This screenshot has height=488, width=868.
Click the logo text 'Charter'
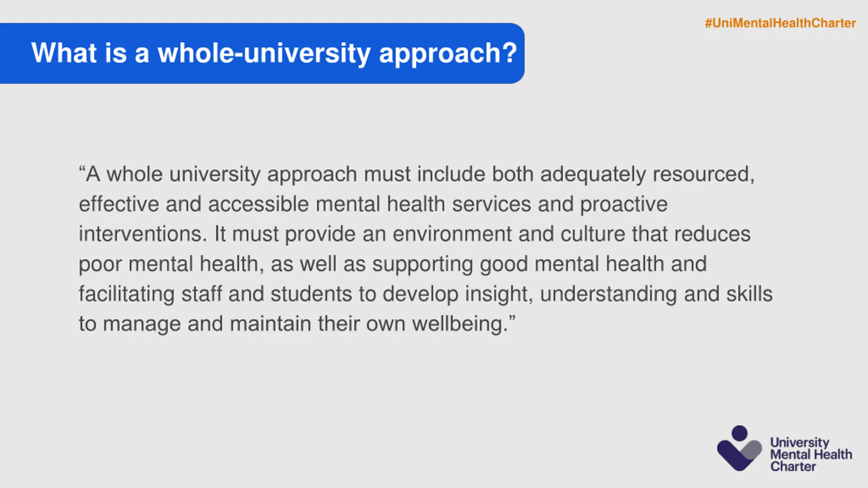coord(793,466)
